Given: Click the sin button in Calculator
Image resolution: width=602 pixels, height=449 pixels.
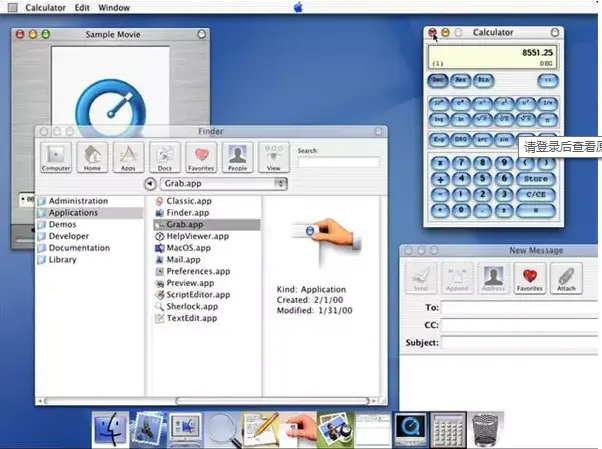Looking at the screenshot, I should coord(504,139).
